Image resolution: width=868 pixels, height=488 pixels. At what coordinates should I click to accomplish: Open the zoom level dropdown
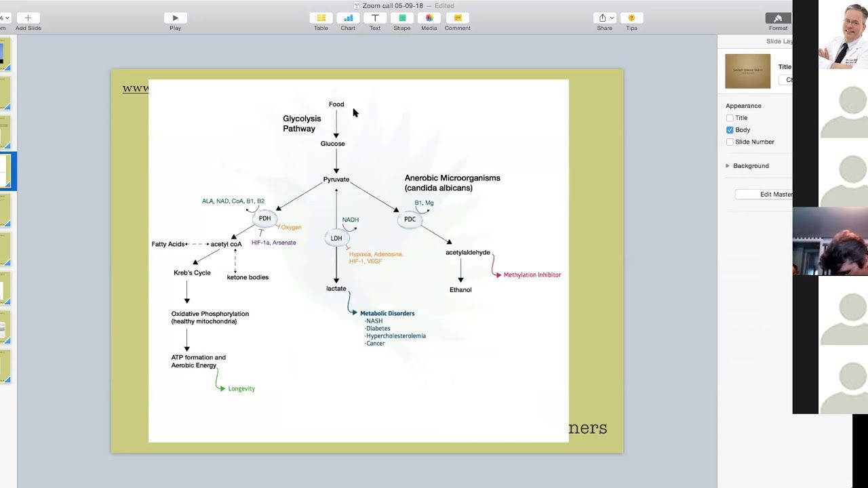pyautogui.click(x=3, y=18)
